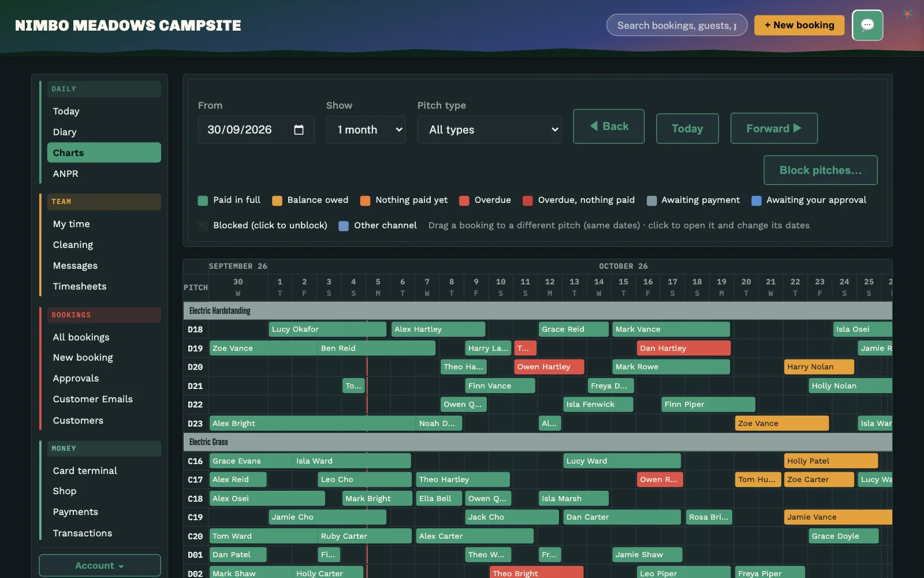The width and height of the screenshot is (924, 578).
Task: Open Harry Nolan booking on D20
Action: [819, 367]
